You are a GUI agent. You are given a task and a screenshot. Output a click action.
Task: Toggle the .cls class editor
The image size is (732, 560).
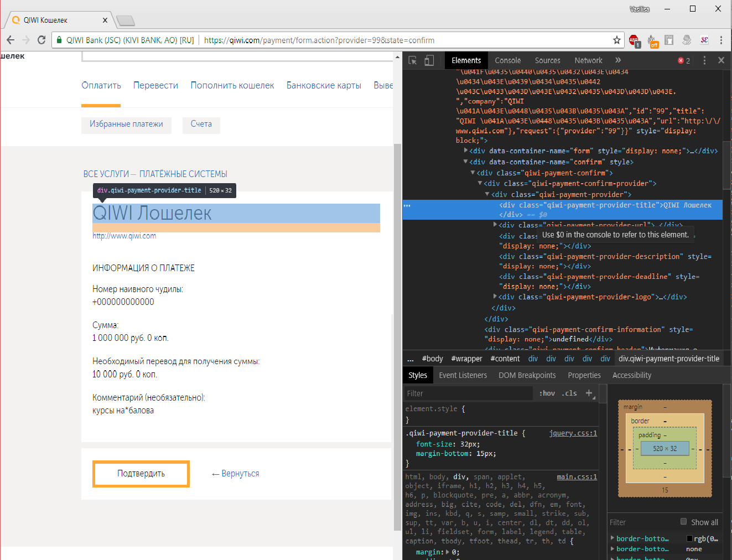point(569,393)
